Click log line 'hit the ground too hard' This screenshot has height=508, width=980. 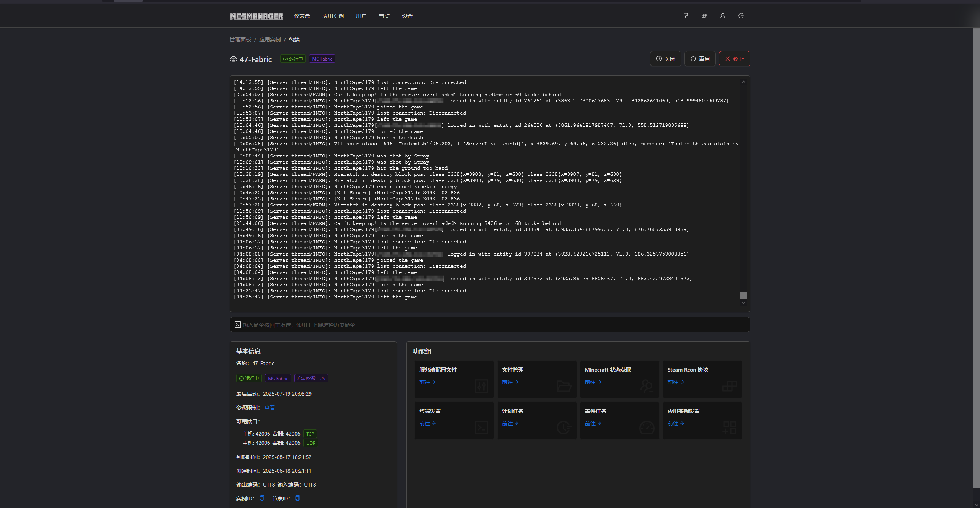341,168
